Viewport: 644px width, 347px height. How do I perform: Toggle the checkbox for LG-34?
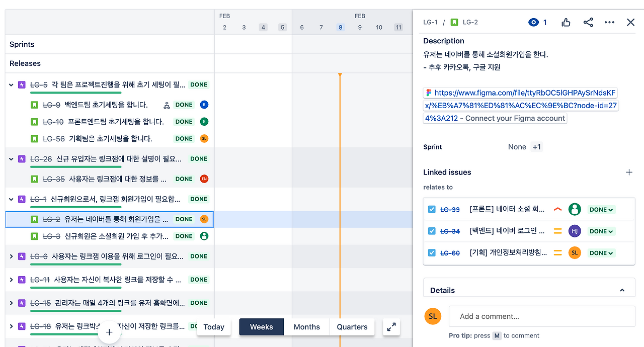click(x=431, y=231)
